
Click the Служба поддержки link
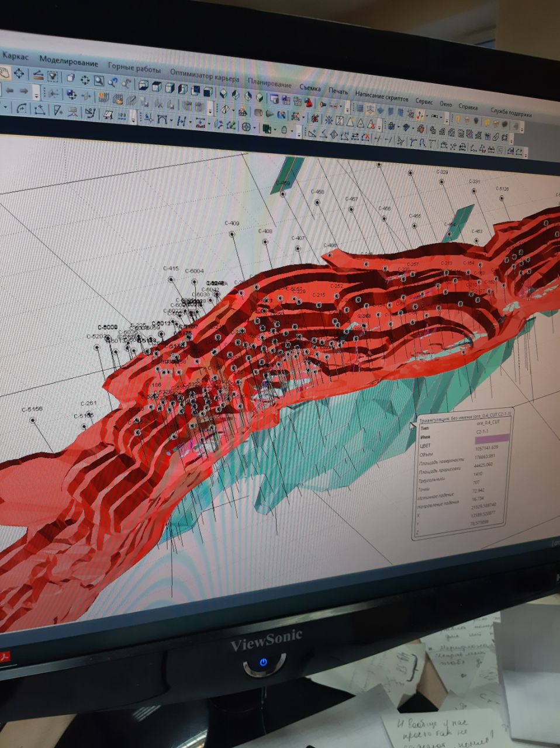click(511, 114)
